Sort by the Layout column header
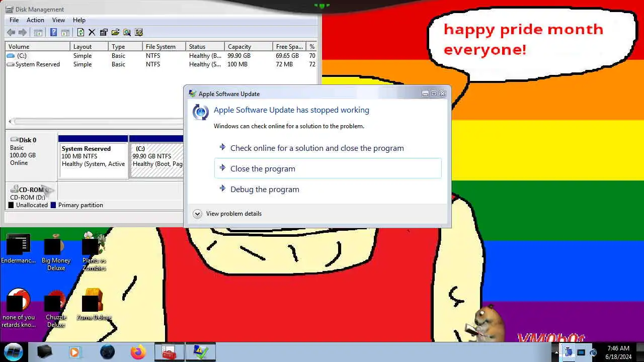The height and width of the screenshot is (362, 644). [x=89, y=46]
